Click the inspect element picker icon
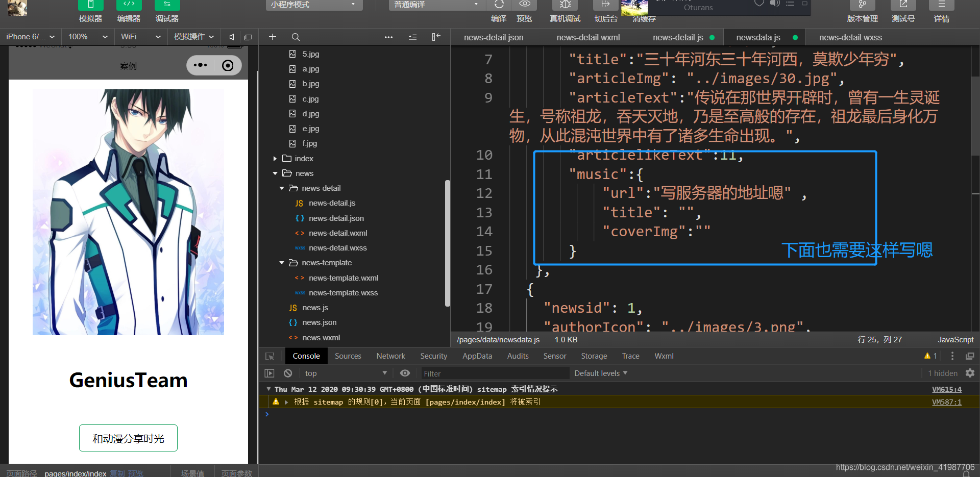This screenshot has width=980, height=477. pyautogui.click(x=270, y=356)
